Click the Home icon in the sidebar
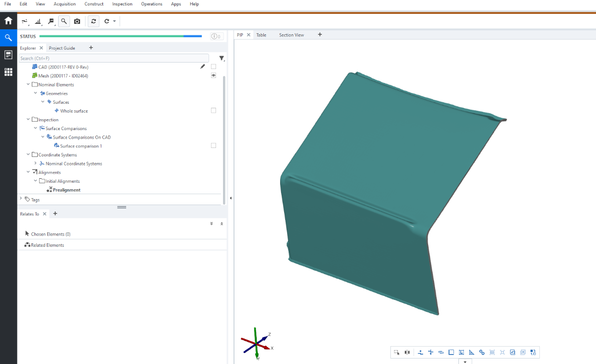Image resolution: width=596 pixels, height=364 pixels. tap(8, 21)
